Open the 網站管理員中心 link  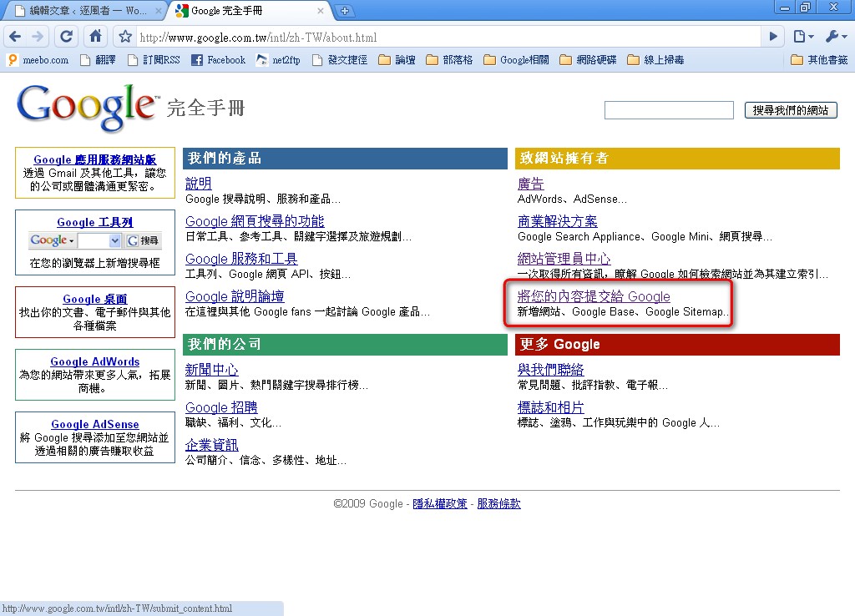tap(564, 259)
